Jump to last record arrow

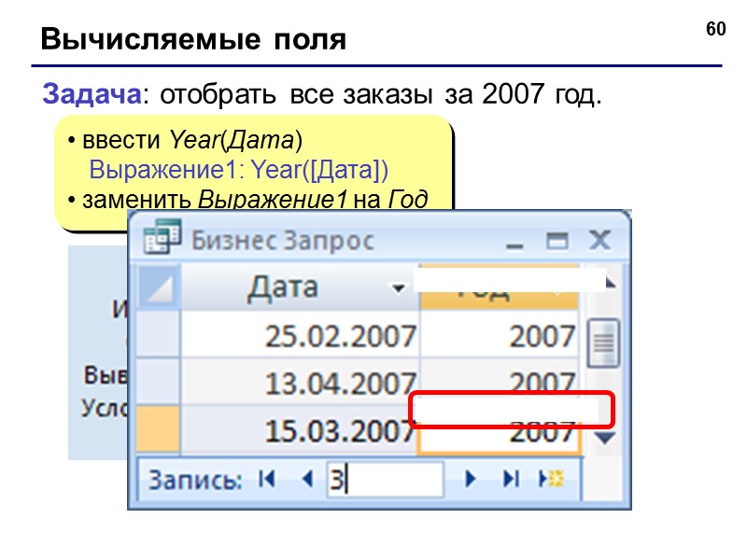coord(511,479)
